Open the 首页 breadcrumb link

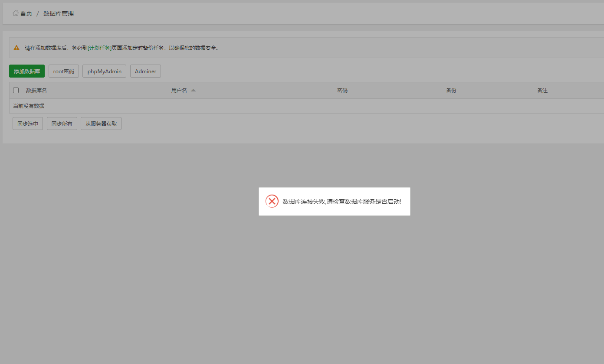(26, 13)
